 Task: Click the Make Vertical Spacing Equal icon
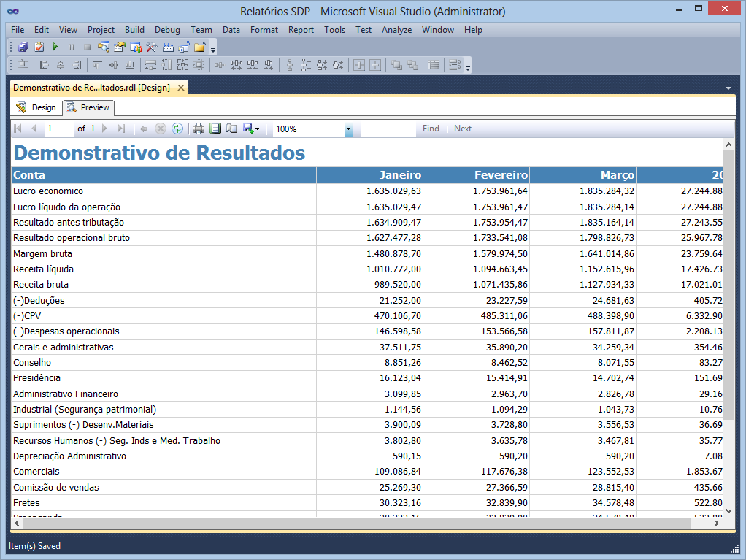click(x=290, y=65)
